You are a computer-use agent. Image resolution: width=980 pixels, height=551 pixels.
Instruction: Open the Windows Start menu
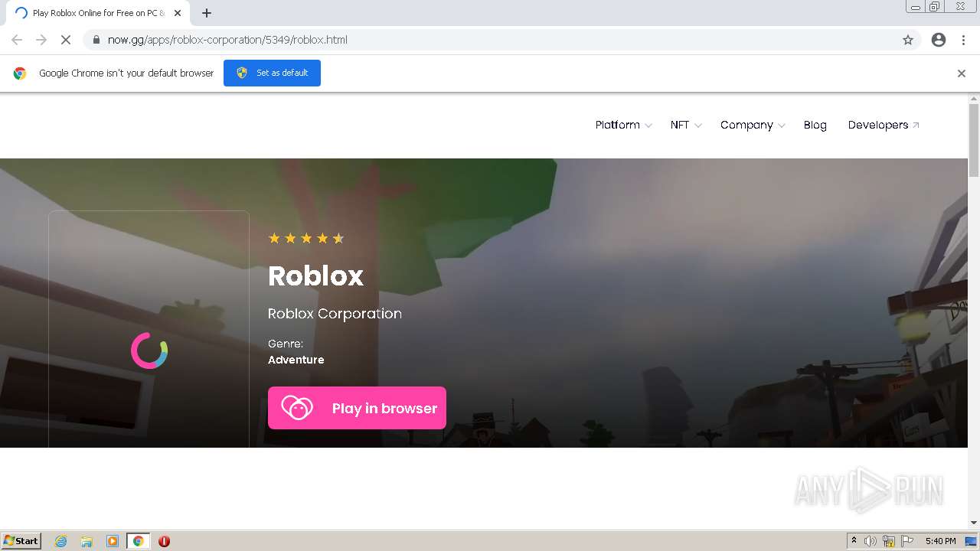point(21,540)
